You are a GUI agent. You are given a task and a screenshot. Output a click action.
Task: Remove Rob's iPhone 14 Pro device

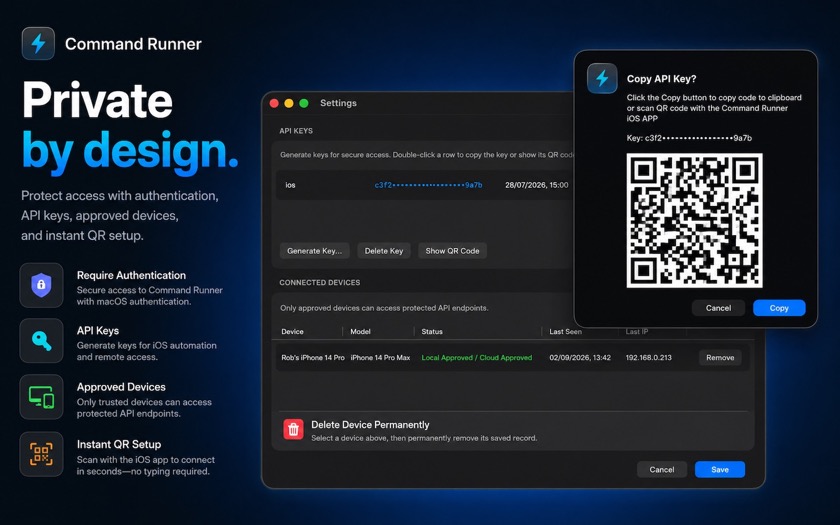720,357
